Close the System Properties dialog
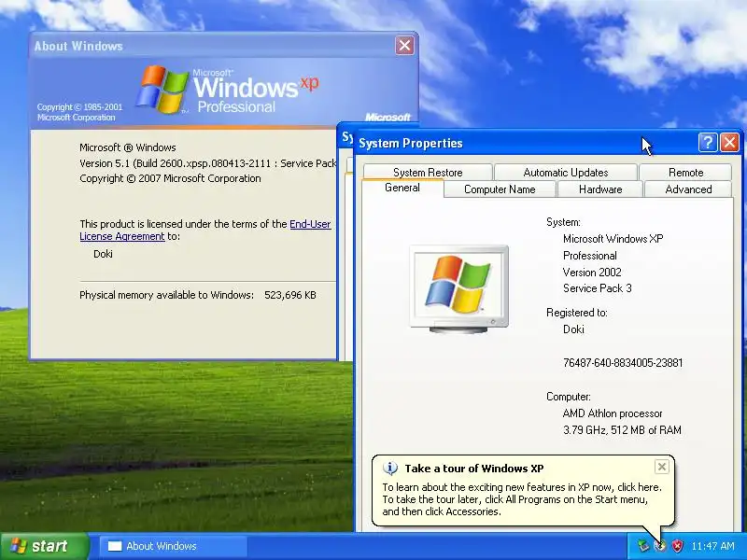747x560 pixels. pyautogui.click(x=729, y=143)
